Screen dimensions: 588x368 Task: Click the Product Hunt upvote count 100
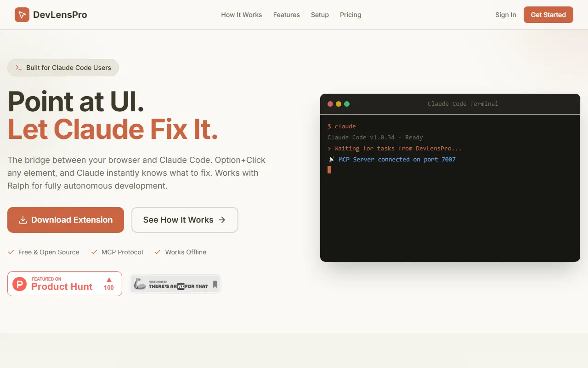point(109,287)
